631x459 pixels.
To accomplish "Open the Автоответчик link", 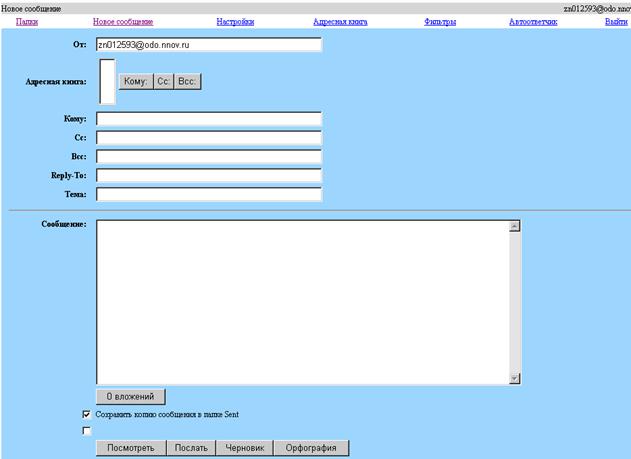I will click(x=533, y=21).
